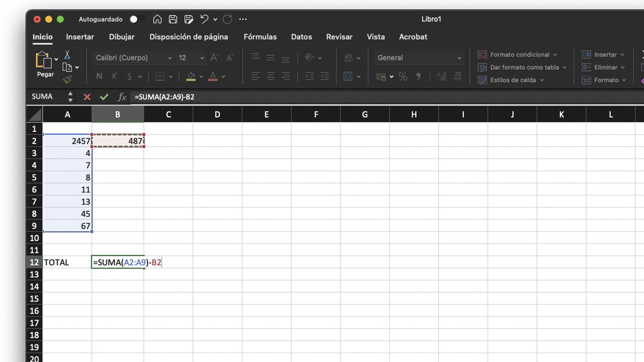Open the fill color dropdown arrow

(x=201, y=77)
